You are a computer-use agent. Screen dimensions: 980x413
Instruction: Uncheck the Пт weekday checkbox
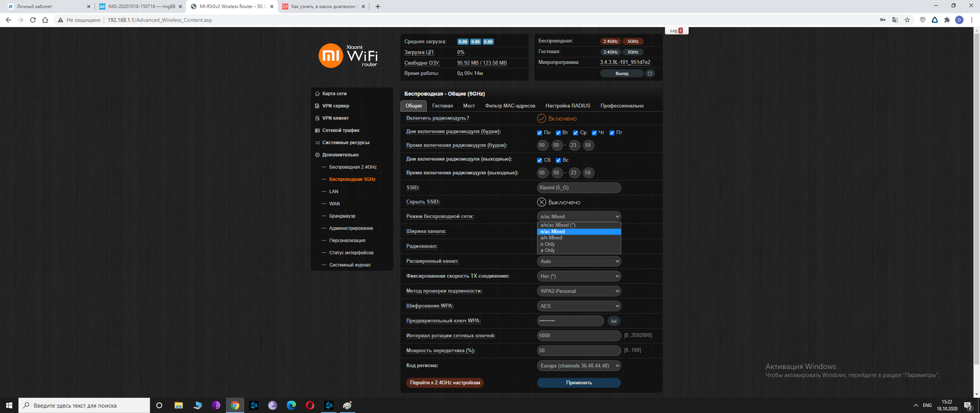612,133
